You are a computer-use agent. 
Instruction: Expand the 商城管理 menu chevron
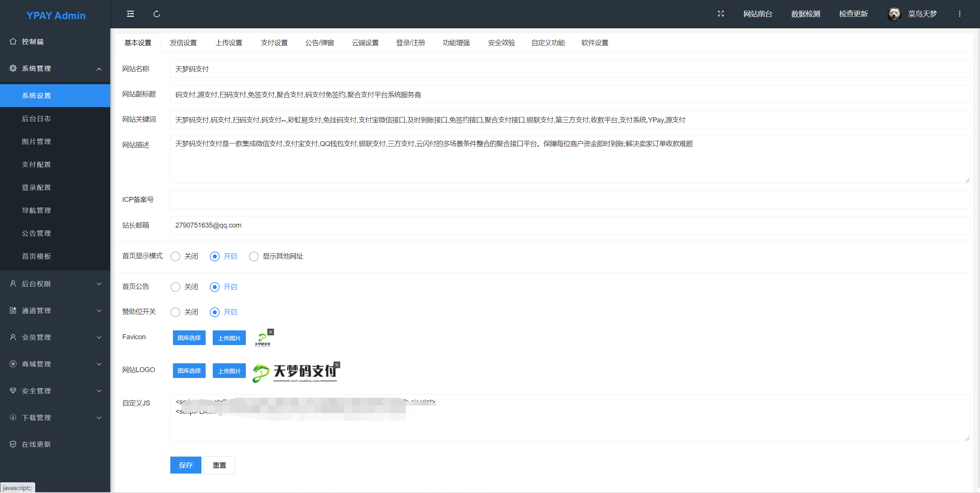coord(99,364)
